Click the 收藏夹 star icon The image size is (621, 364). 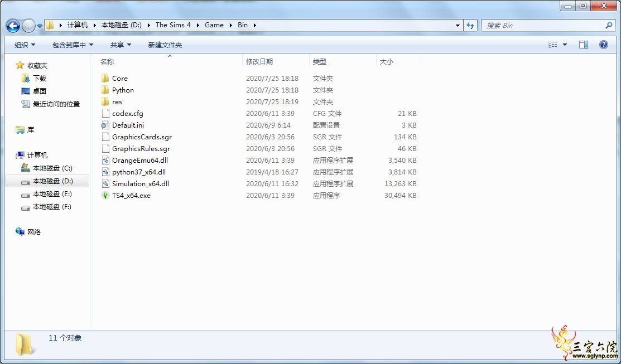pos(20,65)
